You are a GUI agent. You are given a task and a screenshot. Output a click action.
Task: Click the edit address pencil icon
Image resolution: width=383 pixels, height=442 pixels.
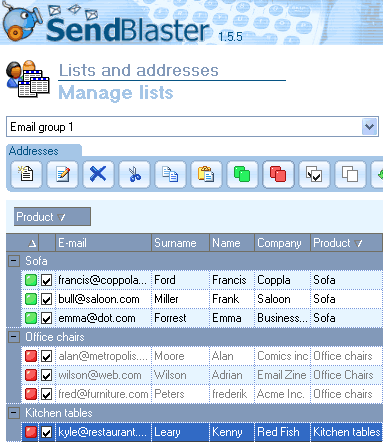(x=62, y=174)
